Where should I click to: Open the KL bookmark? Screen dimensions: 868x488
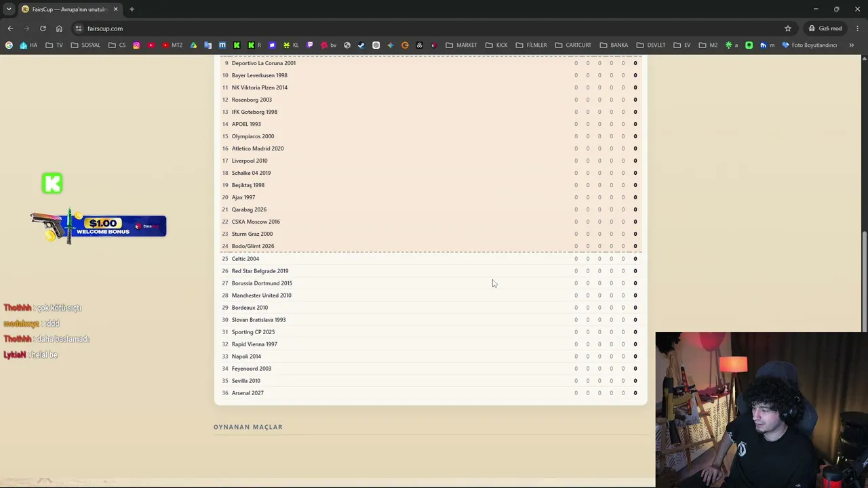point(291,45)
